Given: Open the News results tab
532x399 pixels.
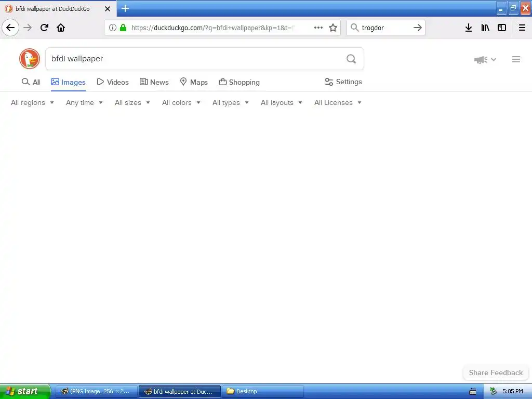Looking at the screenshot, I should click(x=154, y=82).
